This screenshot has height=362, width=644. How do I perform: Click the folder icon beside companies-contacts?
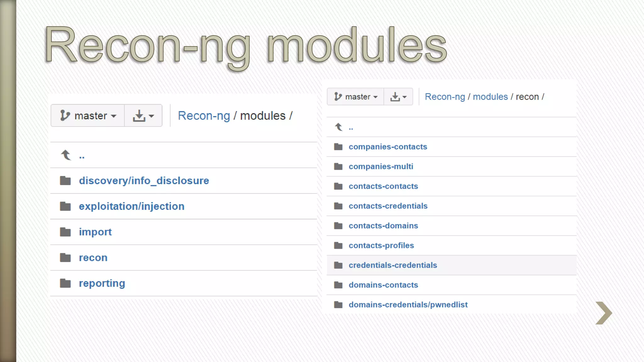point(338,147)
